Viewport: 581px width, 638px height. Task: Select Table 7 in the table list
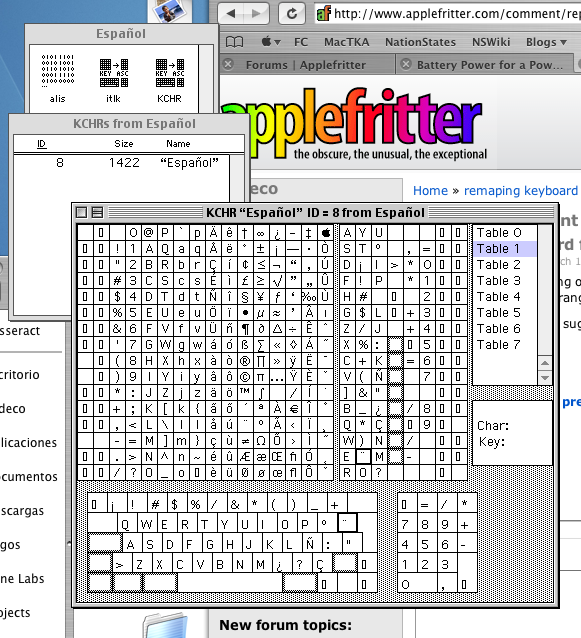pyautogui.click(x=505, y=345)
